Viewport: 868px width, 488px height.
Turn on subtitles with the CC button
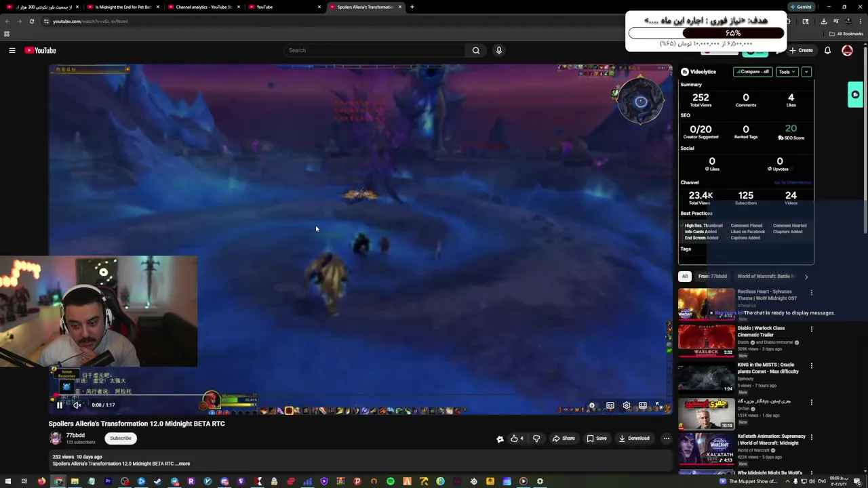tap(610, 405)
